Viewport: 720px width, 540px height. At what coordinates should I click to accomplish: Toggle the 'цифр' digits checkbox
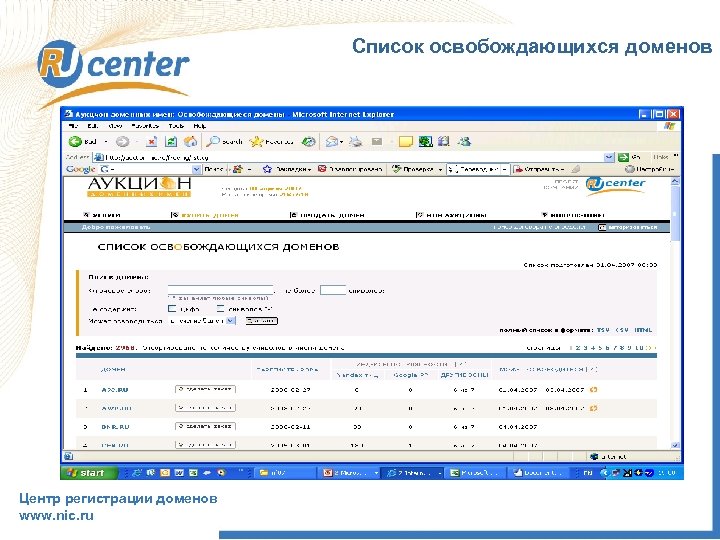pos(172,309)
